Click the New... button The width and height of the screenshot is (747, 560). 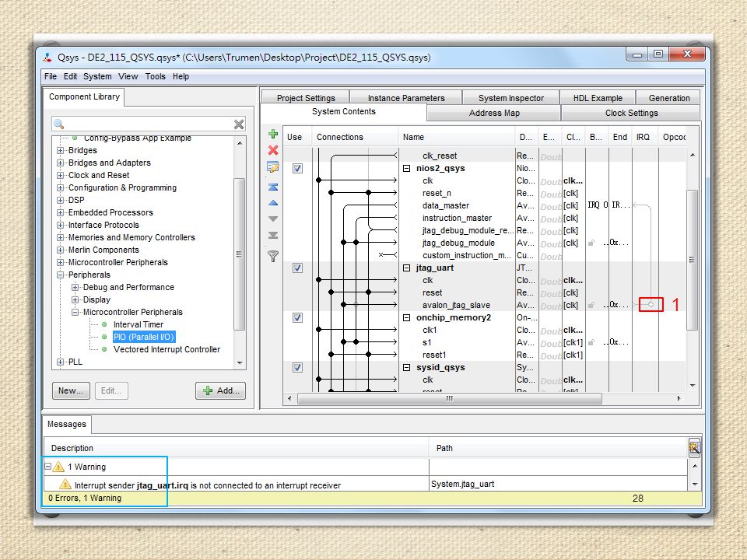[71, 390]
